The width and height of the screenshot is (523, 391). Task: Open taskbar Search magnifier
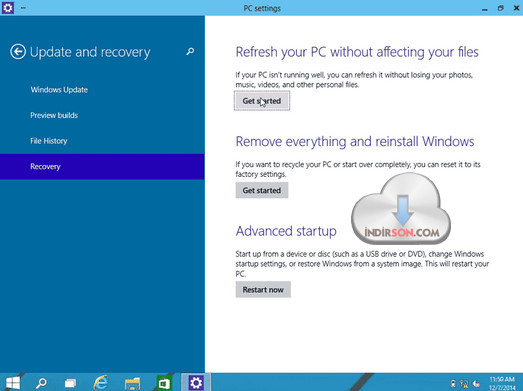(41, 383)
